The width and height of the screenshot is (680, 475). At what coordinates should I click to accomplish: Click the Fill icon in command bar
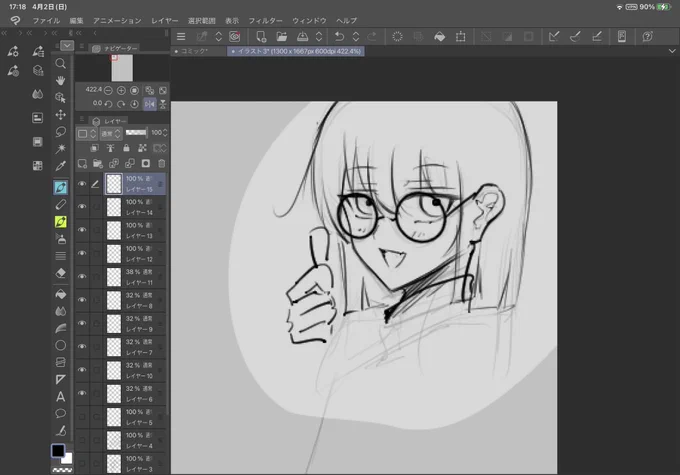click(x=439, y=37)
